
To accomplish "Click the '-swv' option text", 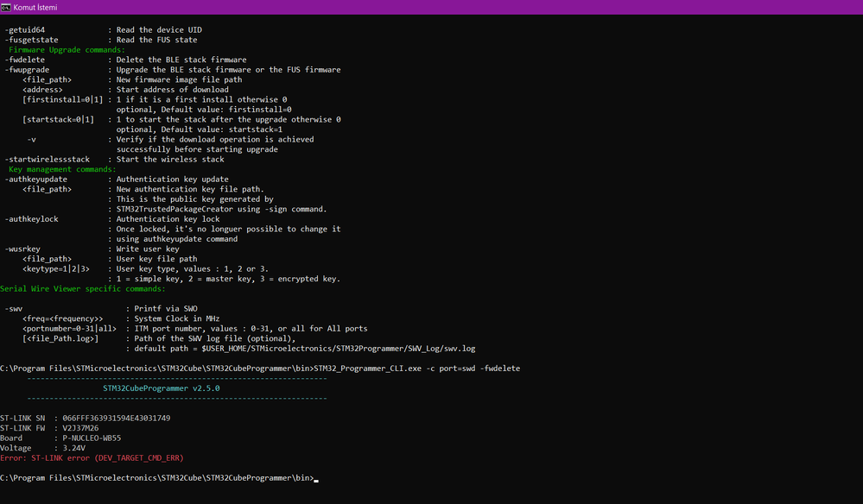I will point(14,309).
